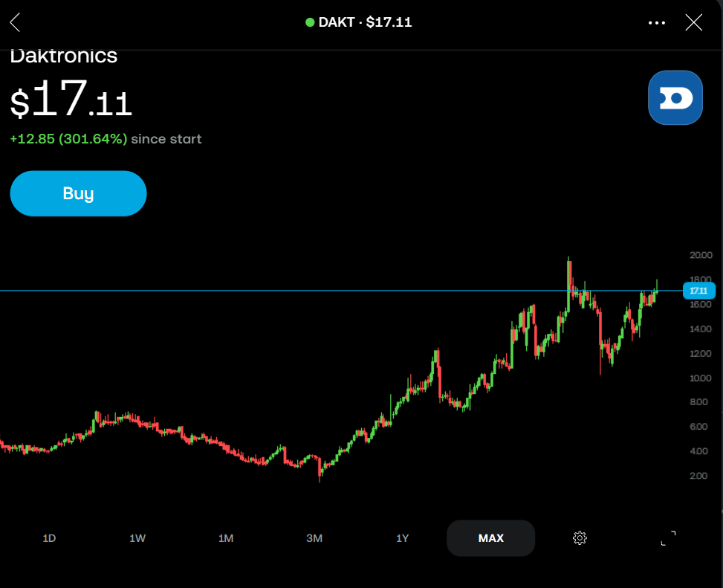Click the 4.00 price axis label
723x588 pixels.
tap(698, 451)
